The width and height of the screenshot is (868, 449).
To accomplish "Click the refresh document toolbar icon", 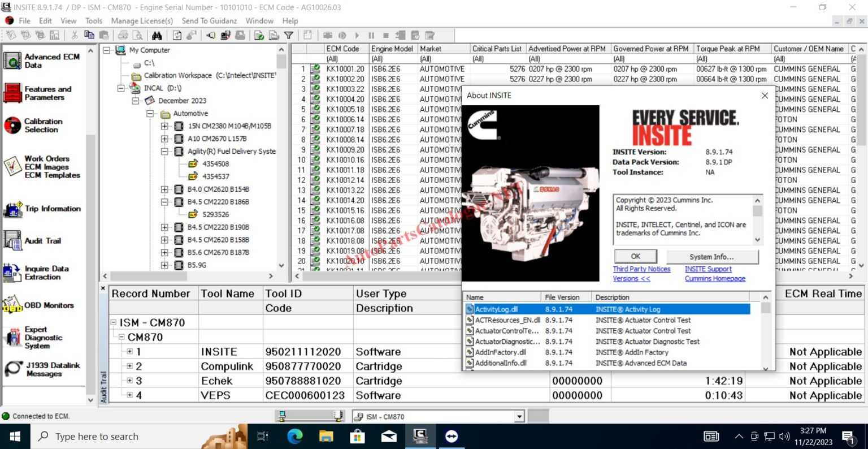I will point(177,35).
